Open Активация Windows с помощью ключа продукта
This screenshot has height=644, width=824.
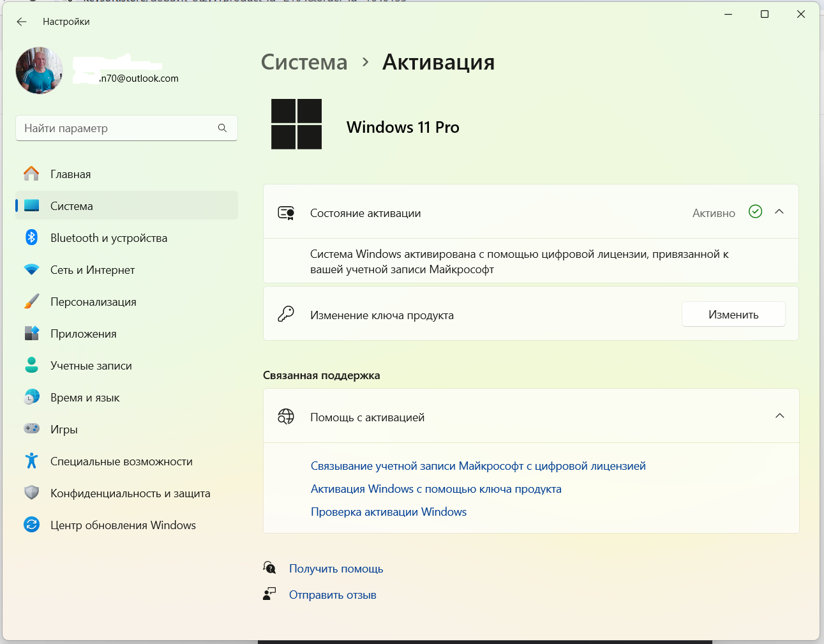436,489
